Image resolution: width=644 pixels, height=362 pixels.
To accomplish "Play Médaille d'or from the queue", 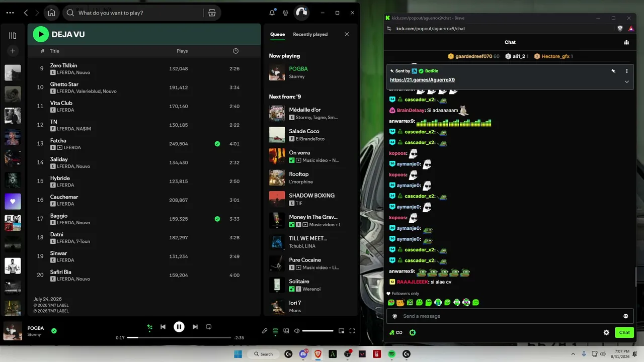I will click(x=305, y=110).
